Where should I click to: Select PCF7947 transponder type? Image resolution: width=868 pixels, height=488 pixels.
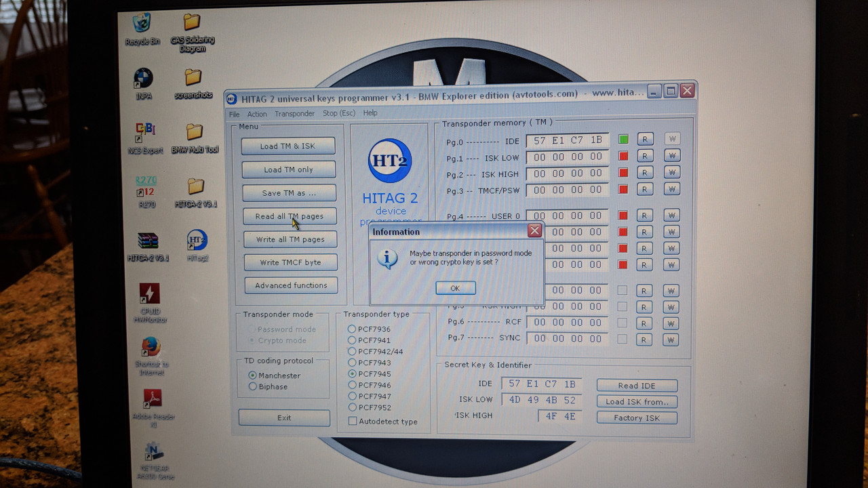pyautogui.click(x=370, y=396)
